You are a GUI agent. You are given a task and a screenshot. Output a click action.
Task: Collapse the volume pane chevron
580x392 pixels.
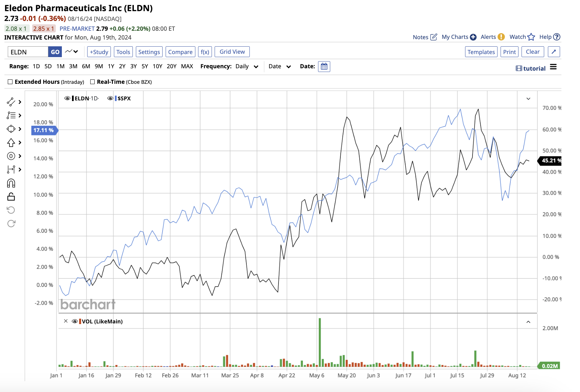[x=528, y=322]
